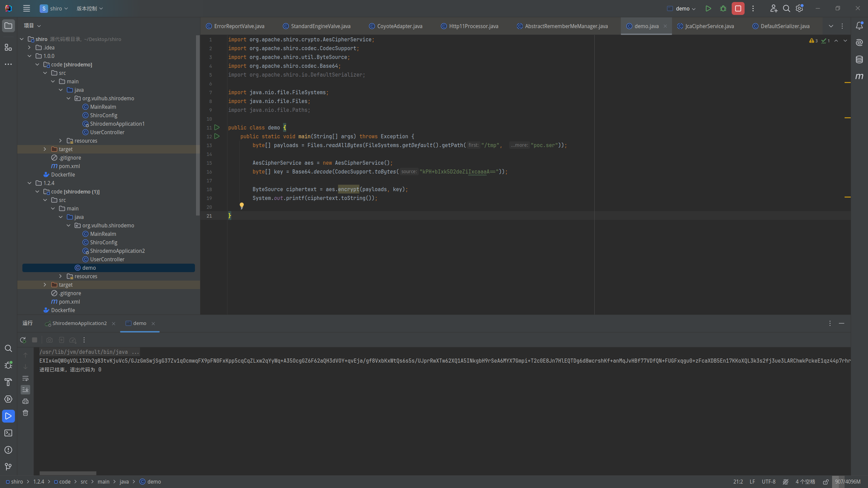Toggle the Project tool window
This screenshot has width=868, height=488.
click(x=8, y=26)
